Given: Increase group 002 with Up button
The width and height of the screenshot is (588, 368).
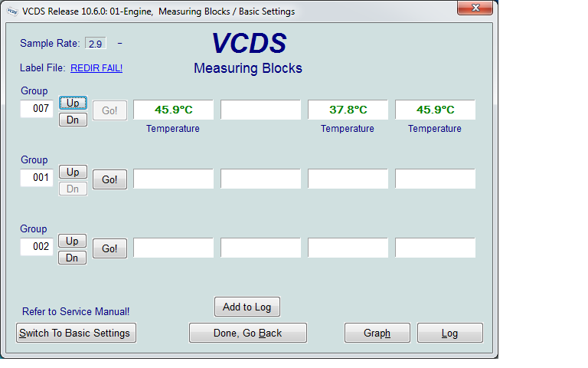Looking at the screenshot, I should click(x=73, y=241).
